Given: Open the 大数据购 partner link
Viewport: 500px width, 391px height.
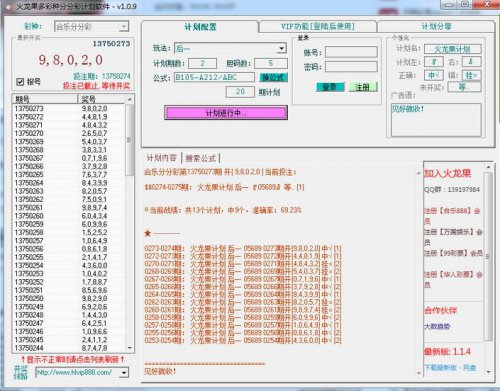Looking at the screenshot, I should click(x=437, y=326).
